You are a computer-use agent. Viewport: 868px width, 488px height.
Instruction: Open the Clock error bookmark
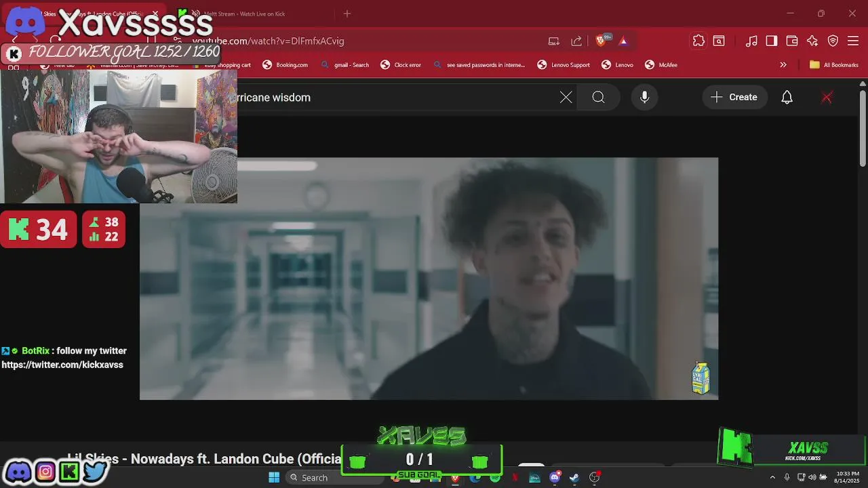[401, 65]
